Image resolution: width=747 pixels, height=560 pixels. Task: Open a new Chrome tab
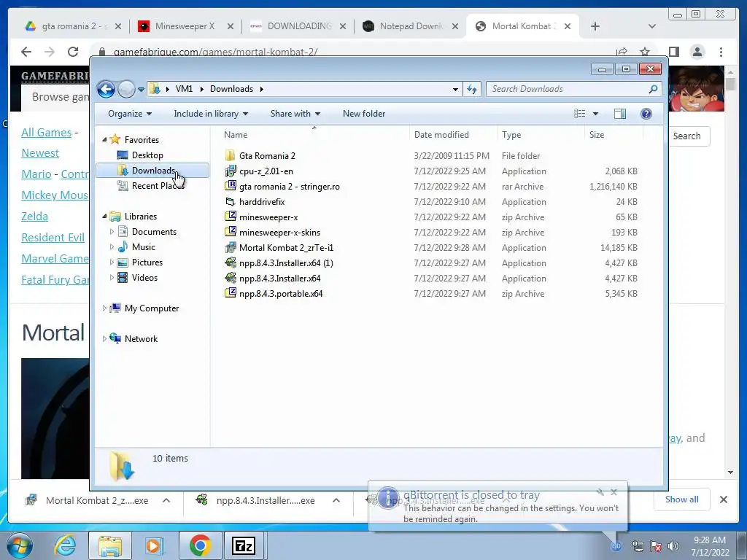595,26
